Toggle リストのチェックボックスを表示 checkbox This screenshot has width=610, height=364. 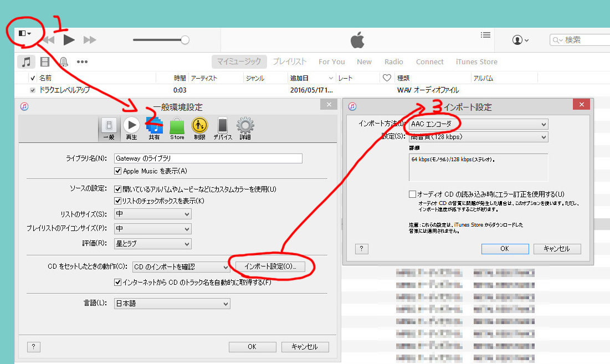117,201
